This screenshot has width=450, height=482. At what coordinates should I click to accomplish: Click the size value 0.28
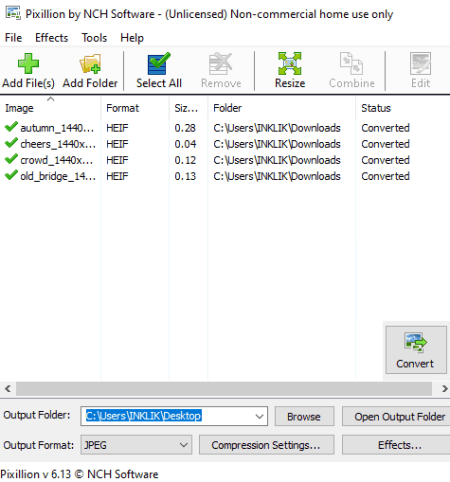[185, 128]
